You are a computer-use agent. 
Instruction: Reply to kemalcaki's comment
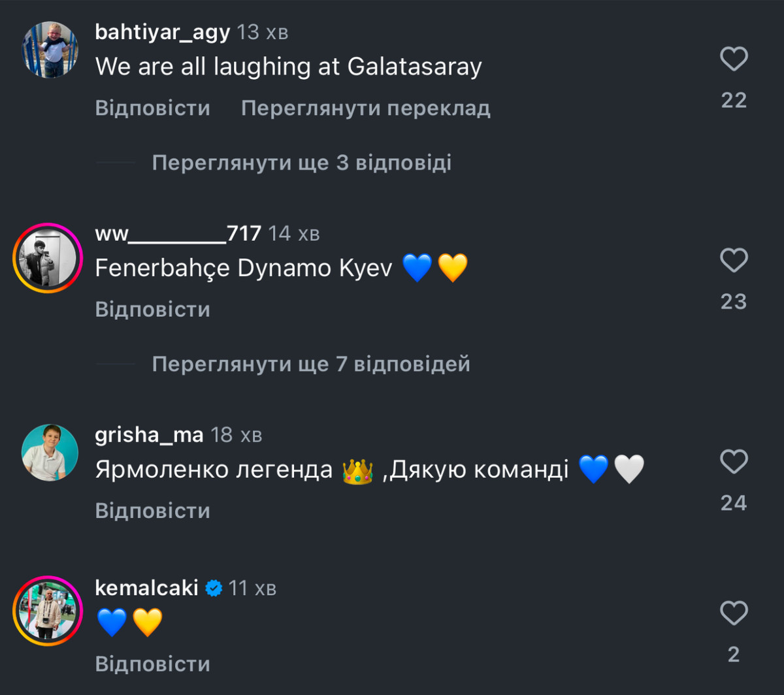coord(153,664)
